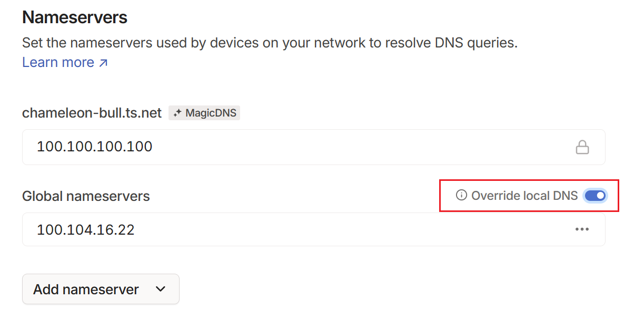Open the Add nameserver dropdown button
This screenshot has height=328, width=644.
tap(101, 289)
